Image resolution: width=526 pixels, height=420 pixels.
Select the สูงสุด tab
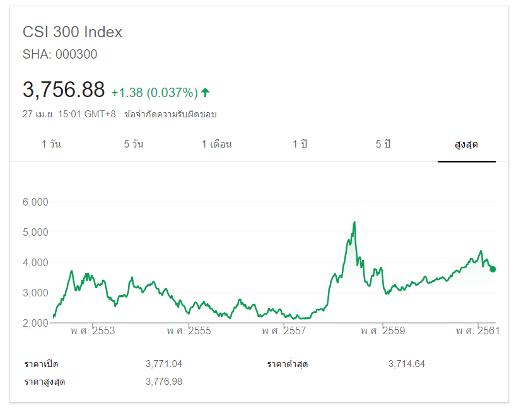click(x=466, y=144)
